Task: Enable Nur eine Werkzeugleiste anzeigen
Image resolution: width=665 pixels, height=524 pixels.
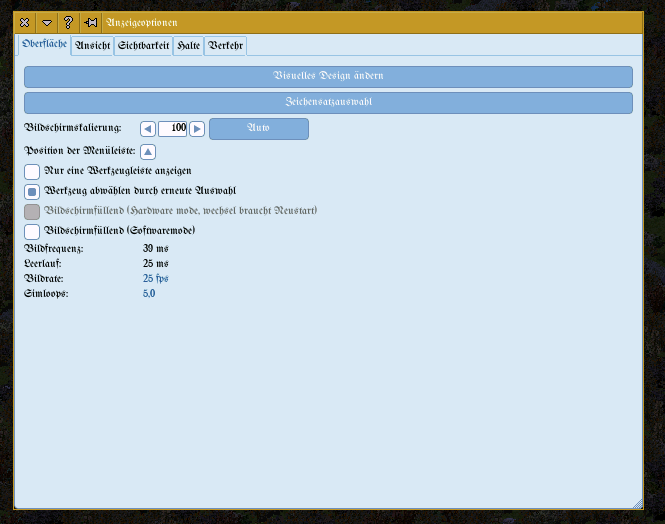Action: 32,172
